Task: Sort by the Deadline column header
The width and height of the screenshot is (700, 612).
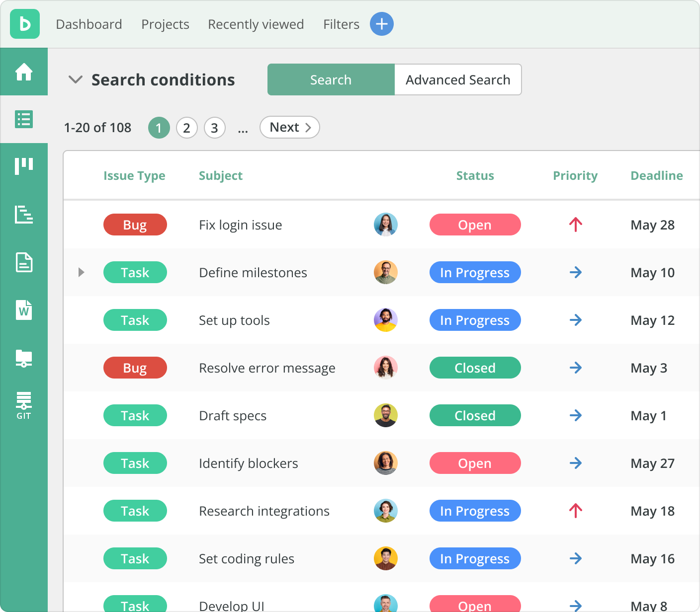Action: click(x=656, y=176)
